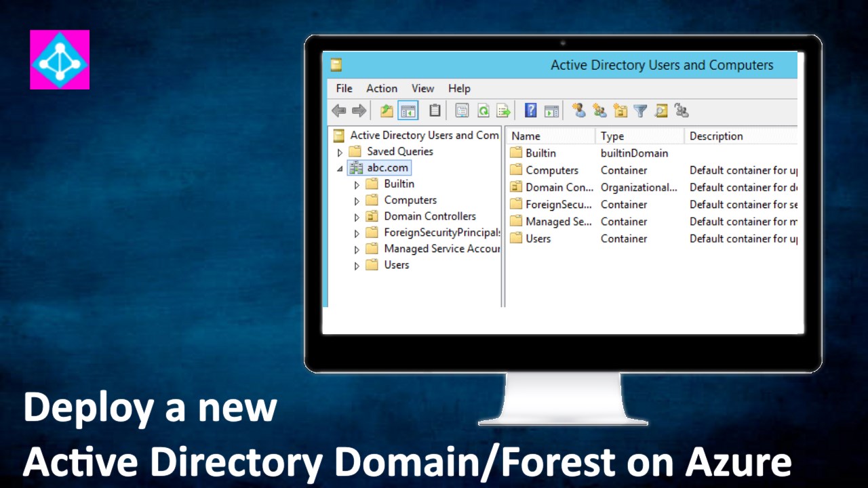Expand the Builtin tree node arrow
The width and height of the screenshot is (868, 488).
click(357, 185)
